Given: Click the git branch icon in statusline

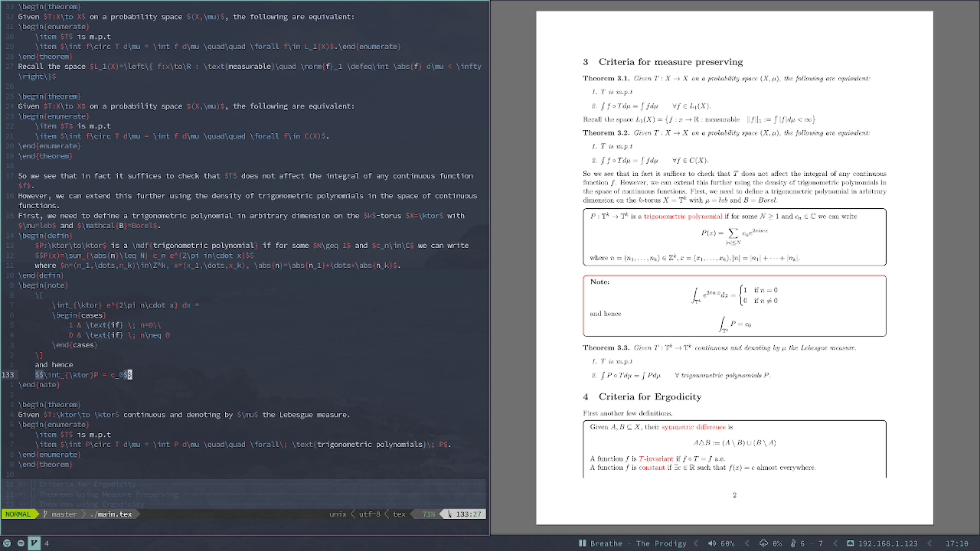Looking at the screenshot, I should click(45, 514).
